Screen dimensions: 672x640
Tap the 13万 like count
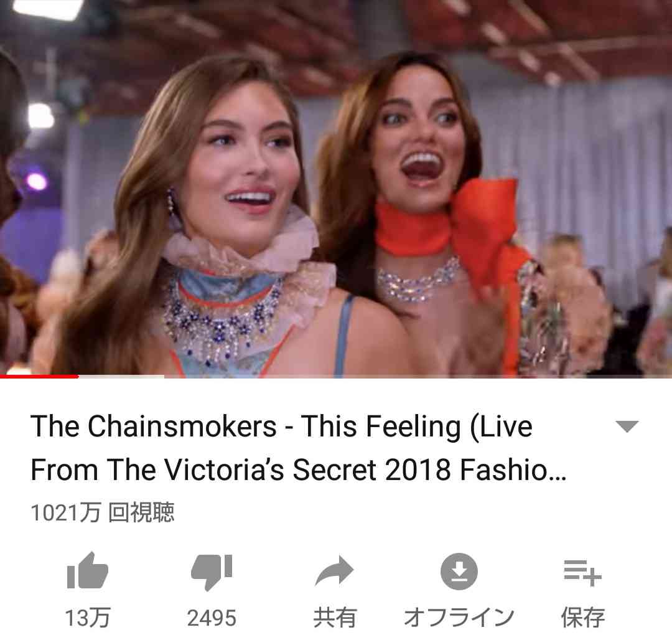coord(88,618)
